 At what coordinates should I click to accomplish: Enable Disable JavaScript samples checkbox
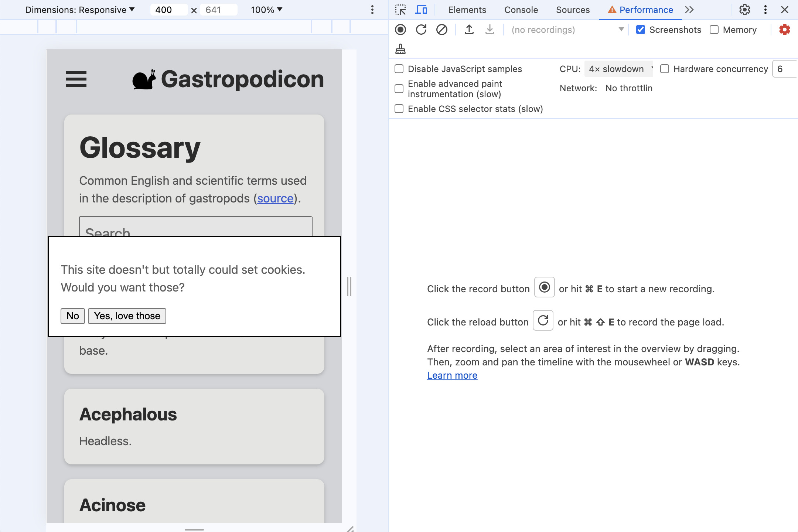(x=400, y=68)
